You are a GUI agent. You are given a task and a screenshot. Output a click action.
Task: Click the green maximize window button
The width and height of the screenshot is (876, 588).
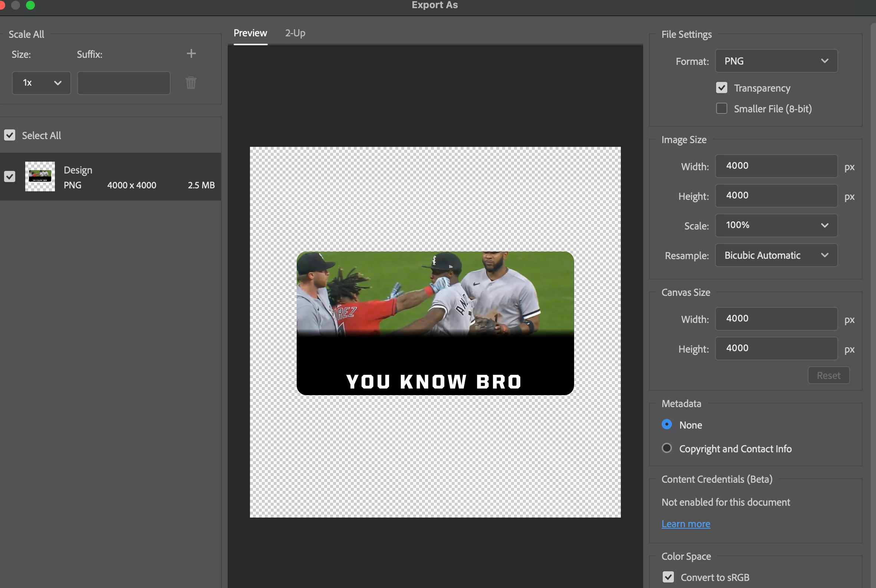click(x=30, y=5)
